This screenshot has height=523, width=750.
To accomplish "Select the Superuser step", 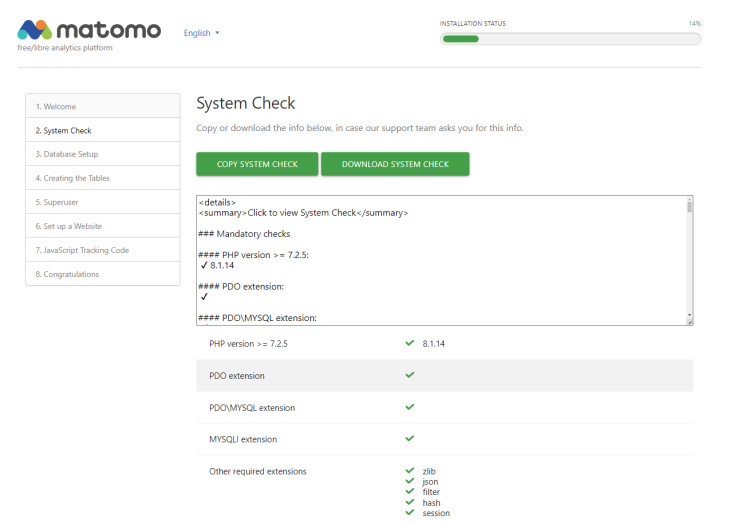I will pos(102,202).
